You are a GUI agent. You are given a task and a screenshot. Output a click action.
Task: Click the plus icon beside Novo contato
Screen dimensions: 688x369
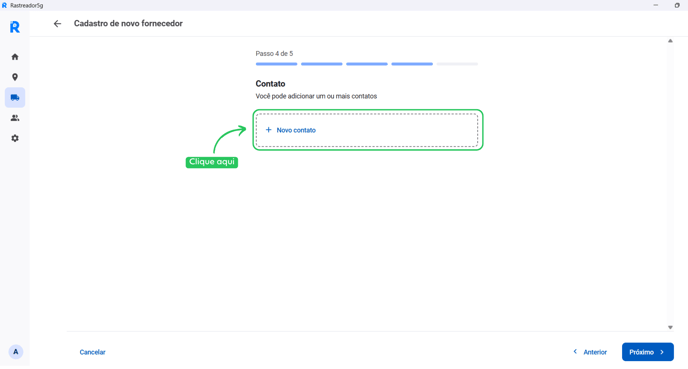tap(269, 130)
